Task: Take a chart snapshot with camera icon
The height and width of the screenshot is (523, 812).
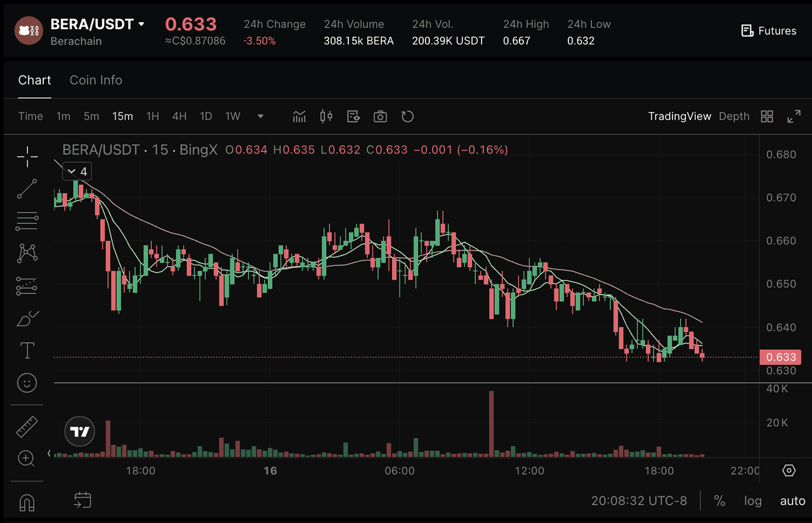Action: pyautogui.click(x=380, y=117)
